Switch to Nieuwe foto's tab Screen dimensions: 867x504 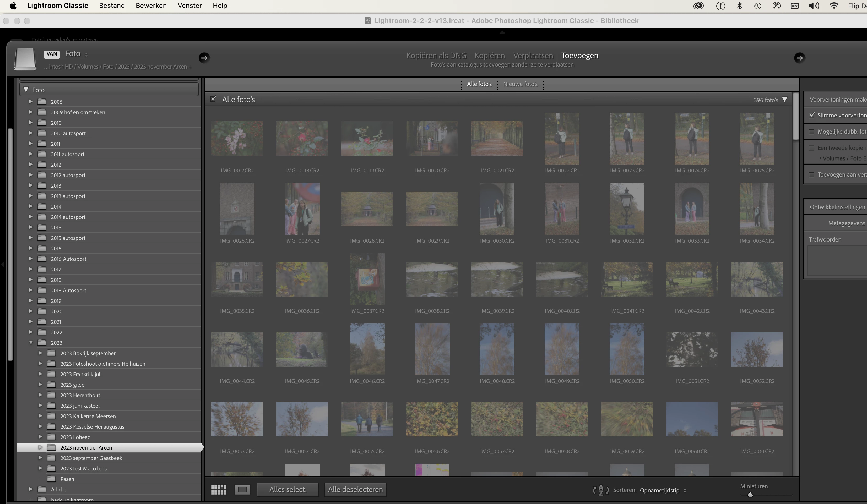click(520, 84)
